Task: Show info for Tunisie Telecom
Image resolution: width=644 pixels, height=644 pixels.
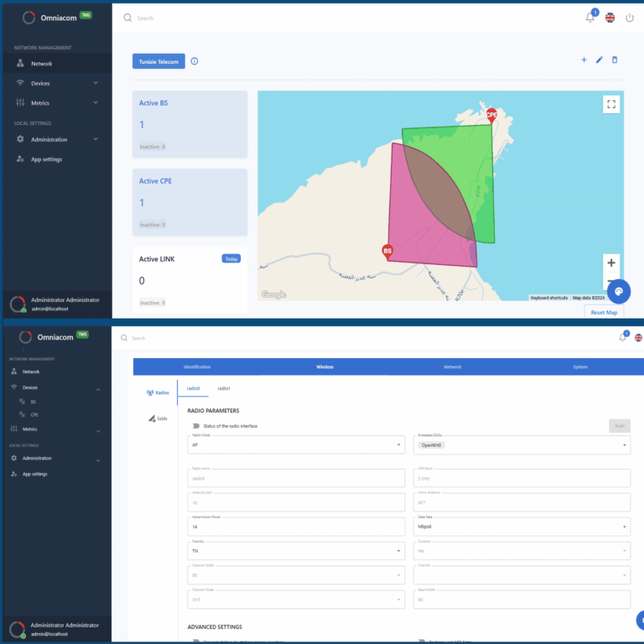Action: coord(195,61)
